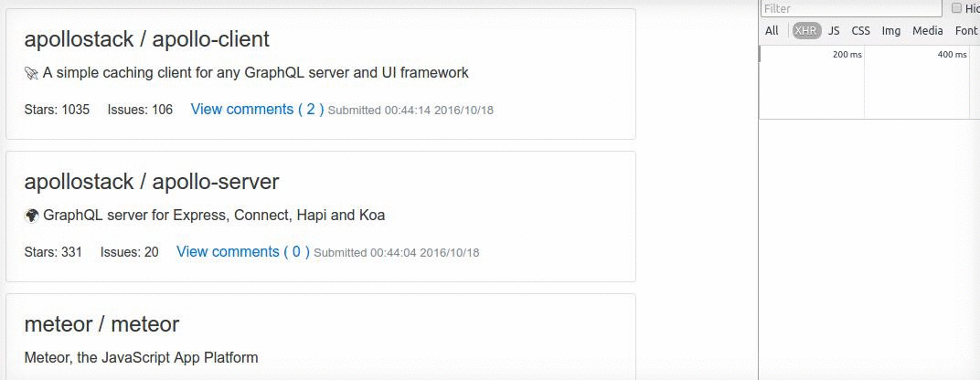Screen dimensions: 980x380
Task: Select the JS network filter
Action: pyautogui.click(x=835, y=31)
